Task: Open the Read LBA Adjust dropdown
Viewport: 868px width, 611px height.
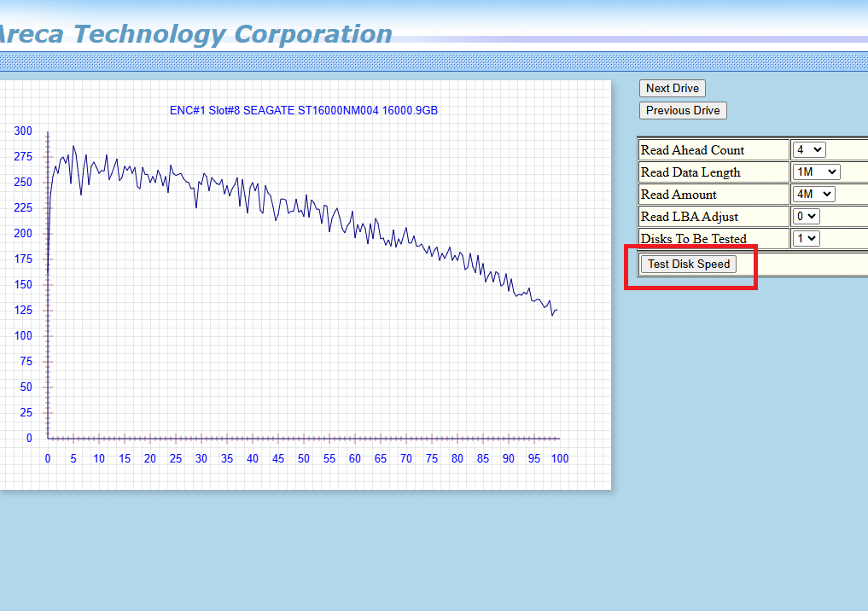Action: 804,216
